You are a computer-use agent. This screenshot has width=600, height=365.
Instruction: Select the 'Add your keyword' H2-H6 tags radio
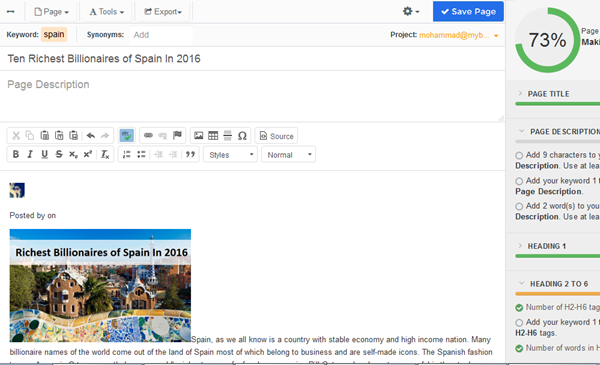519,323
